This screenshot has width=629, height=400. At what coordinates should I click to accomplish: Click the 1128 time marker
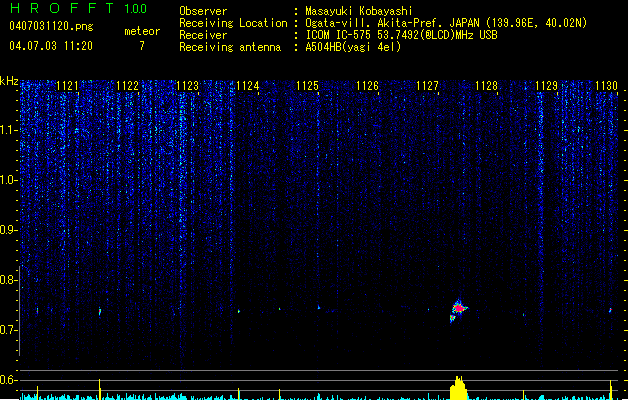487,86
